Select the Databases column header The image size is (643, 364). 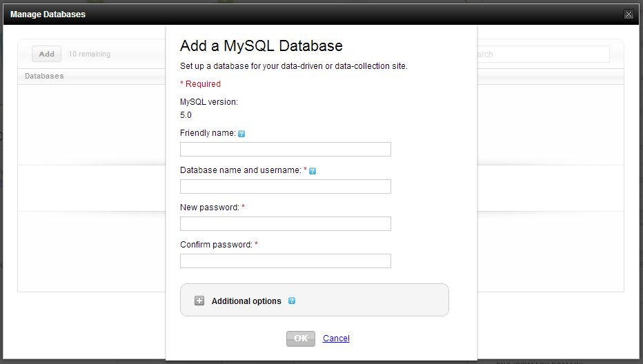[x=44, y=76]
